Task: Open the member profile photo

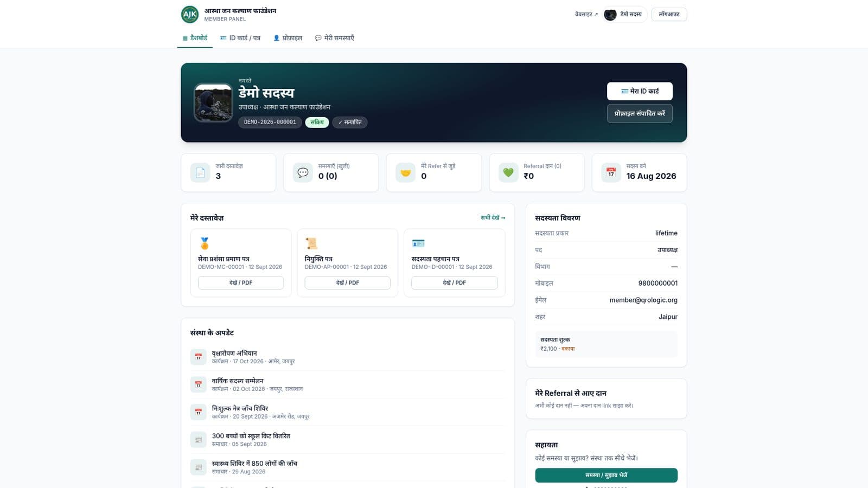Action: pos(213,102)
